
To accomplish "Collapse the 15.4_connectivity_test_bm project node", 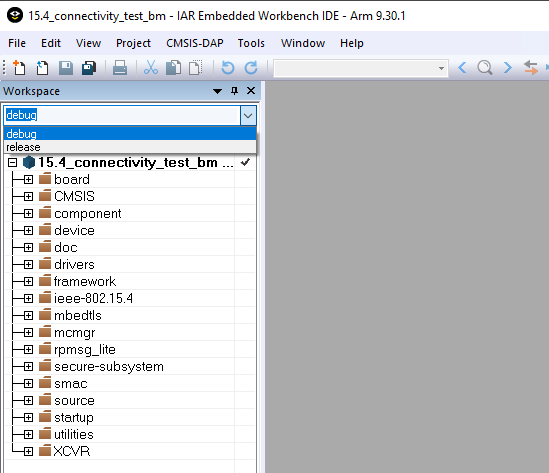I will point(13,162).
